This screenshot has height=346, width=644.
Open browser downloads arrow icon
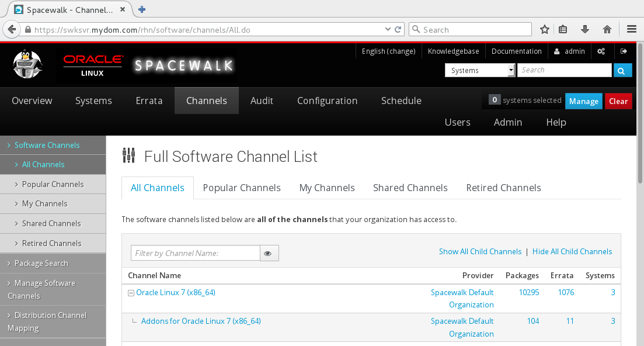(585, 30)
